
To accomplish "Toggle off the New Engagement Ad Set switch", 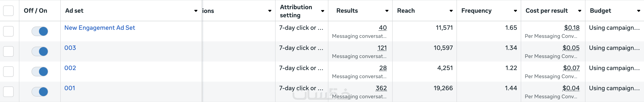I will pyautogui.click(x=40, y=31).
